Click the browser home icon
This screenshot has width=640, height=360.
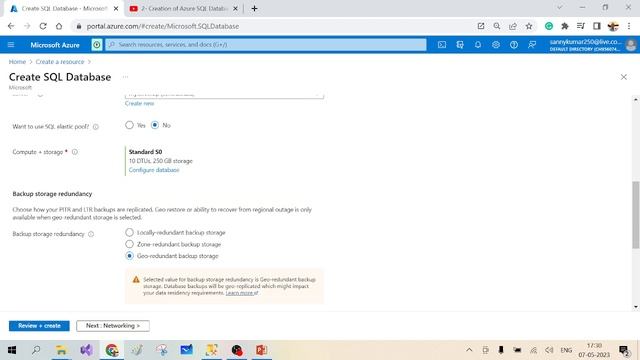coord(59,26)
